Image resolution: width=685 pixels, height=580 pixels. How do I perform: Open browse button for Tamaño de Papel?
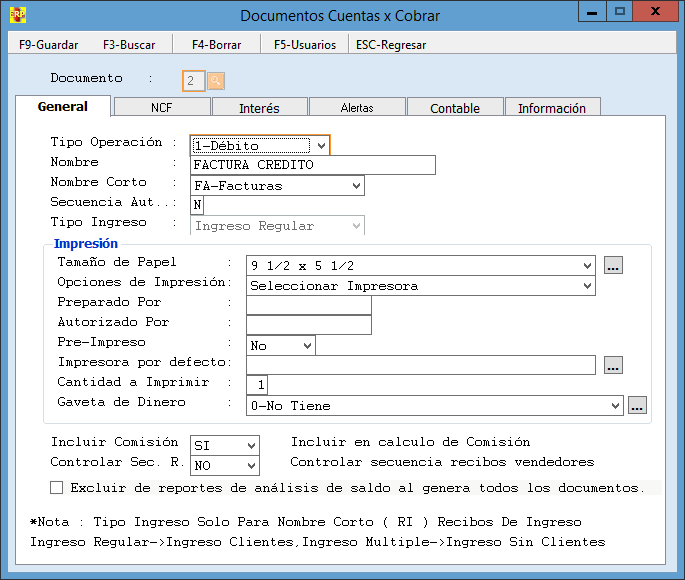[614, 265]
